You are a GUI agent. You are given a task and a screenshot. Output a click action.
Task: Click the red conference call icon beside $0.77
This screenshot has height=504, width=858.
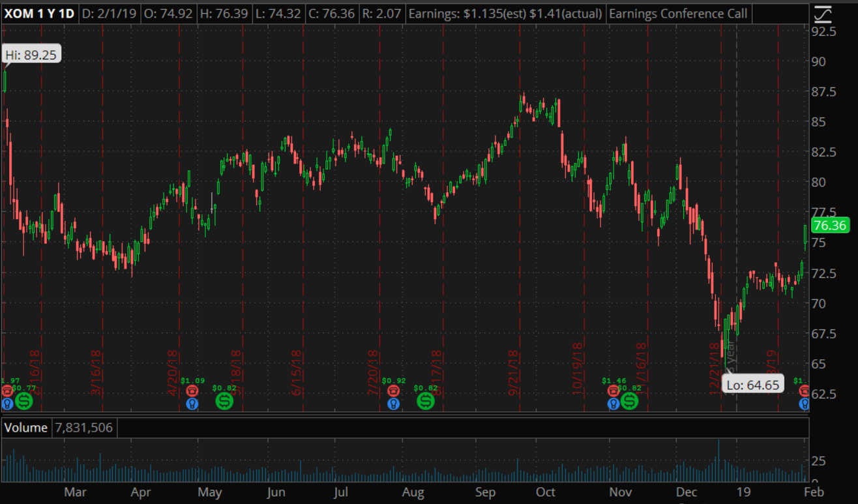coord(7,391)
